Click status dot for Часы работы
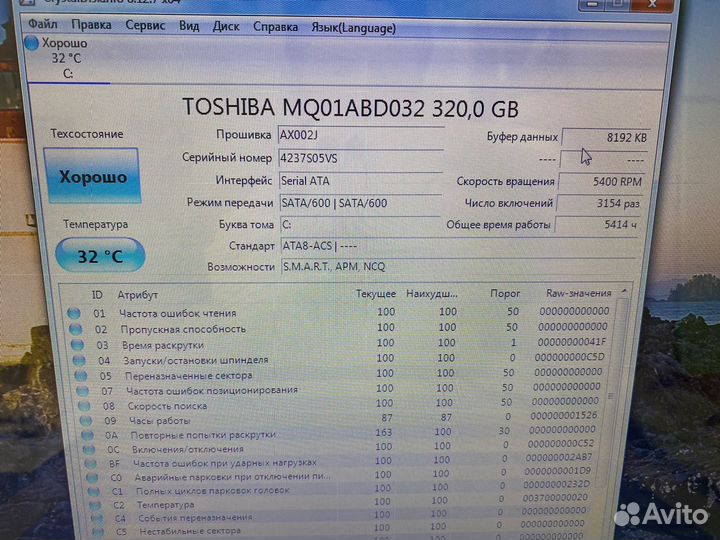 [x=86, y=421]
